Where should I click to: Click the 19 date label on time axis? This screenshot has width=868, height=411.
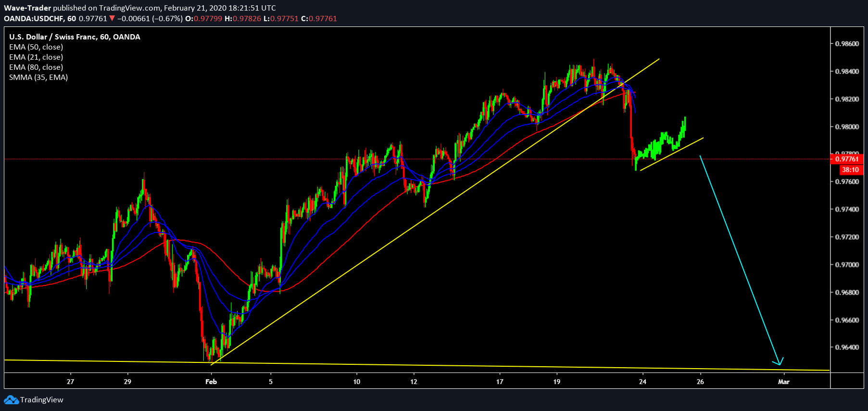coord(556,382)
